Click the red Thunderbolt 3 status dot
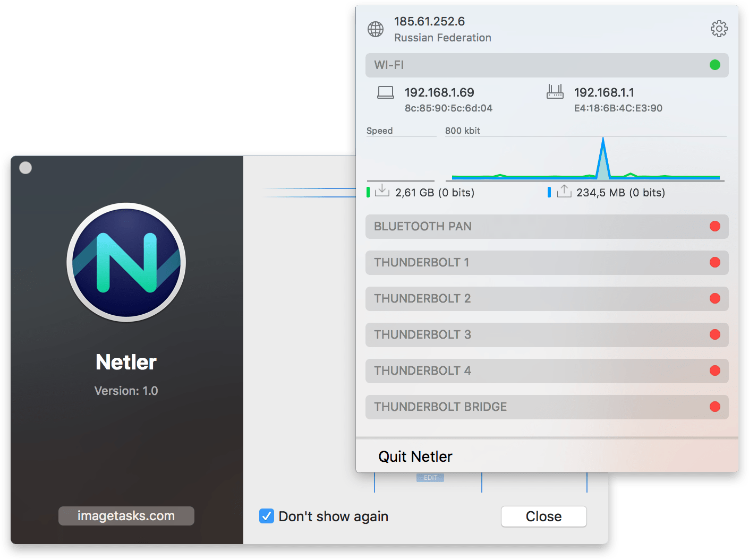The height and width of the screenshot is (560, 749). [x=715, y=334]
